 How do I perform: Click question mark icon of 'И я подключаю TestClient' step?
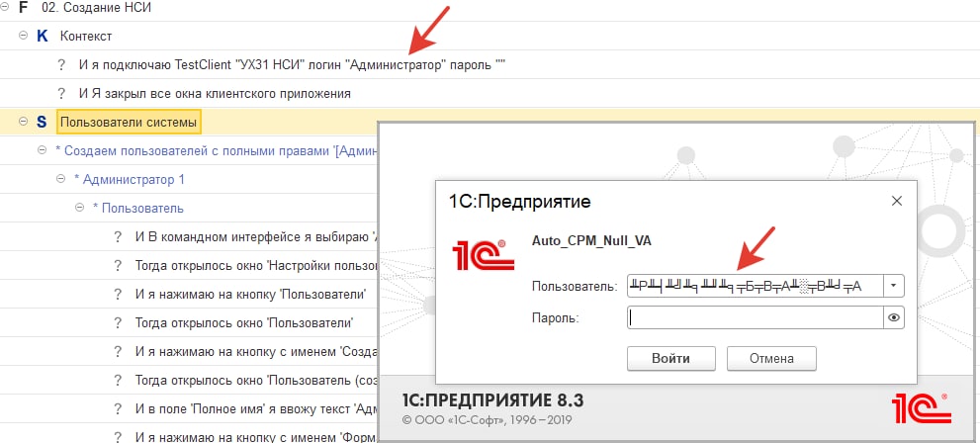tap(61, 64)
